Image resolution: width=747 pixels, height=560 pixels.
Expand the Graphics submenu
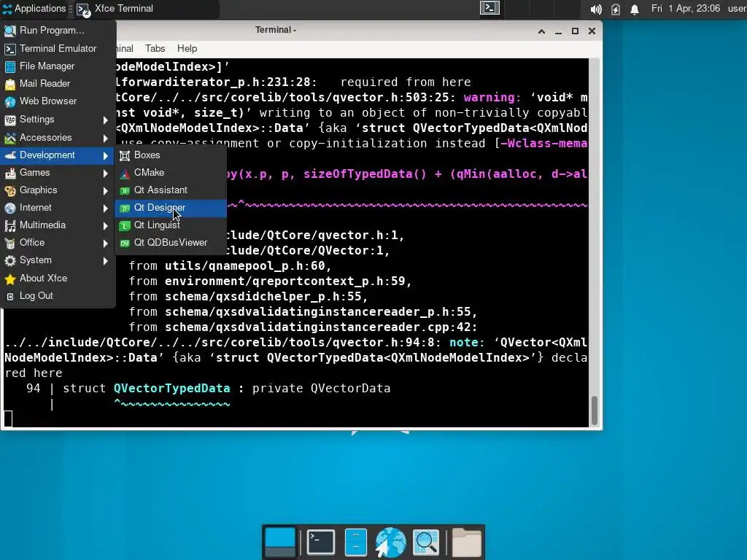58,190
